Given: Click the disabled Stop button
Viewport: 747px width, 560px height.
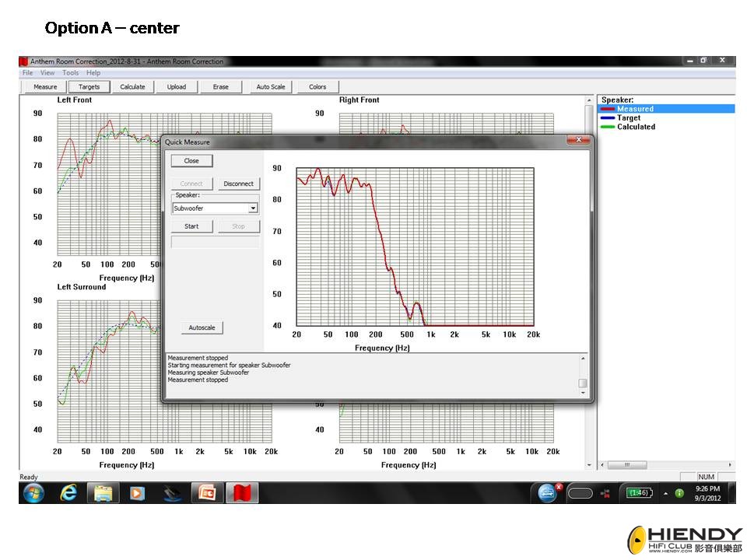Looking at the screenshot, I should [238, 226].
